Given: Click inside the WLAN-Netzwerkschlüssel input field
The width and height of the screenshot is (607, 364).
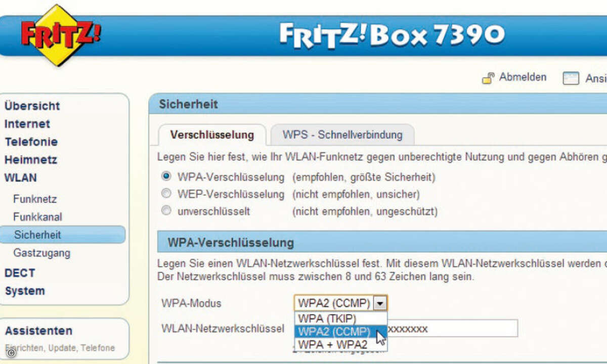Looking at the screenshot, I should [x=455, y=329].
